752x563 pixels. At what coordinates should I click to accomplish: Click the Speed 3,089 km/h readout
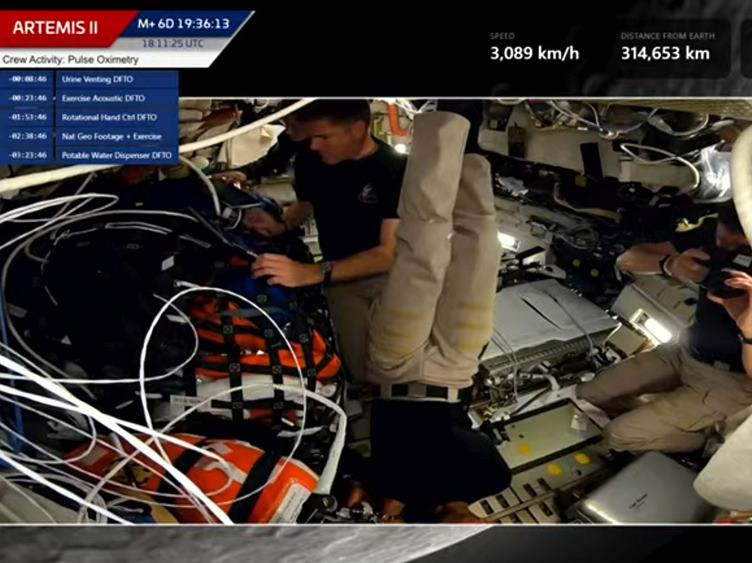pyautogui.click(x=534, y=47)
